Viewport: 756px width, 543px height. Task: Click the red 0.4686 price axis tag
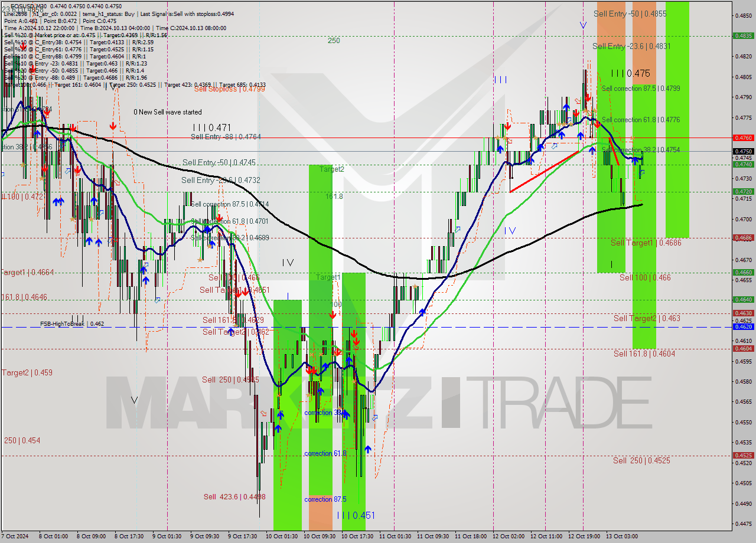[x=743, y=238]
